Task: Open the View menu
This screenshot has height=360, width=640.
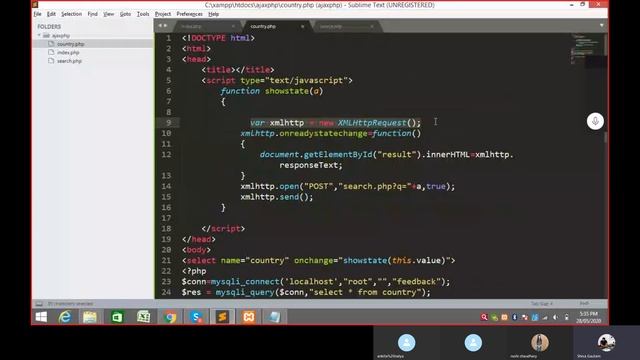Action: click(109, 14)
